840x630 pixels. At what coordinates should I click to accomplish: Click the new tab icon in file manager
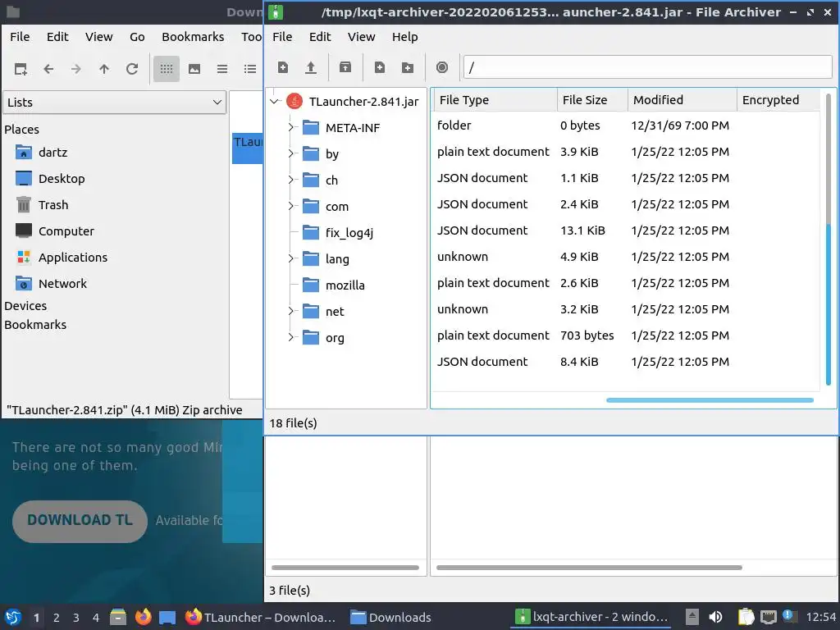click(21, 69)
